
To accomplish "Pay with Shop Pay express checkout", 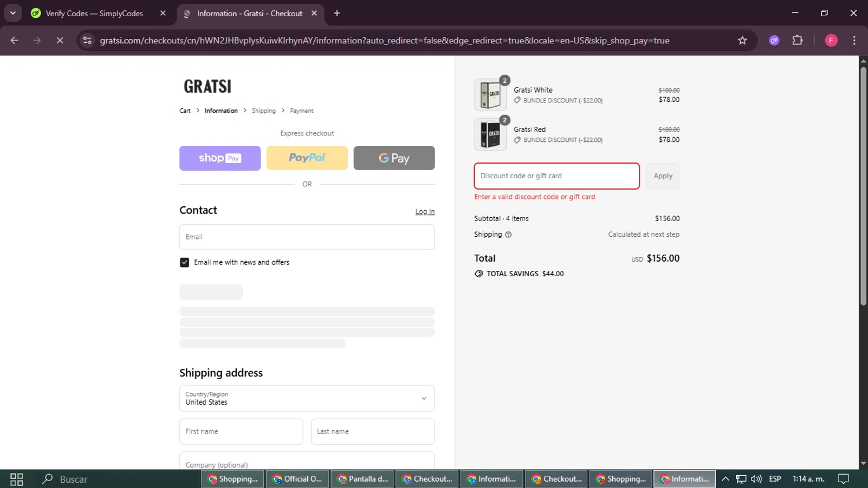I will pos(220,158).
